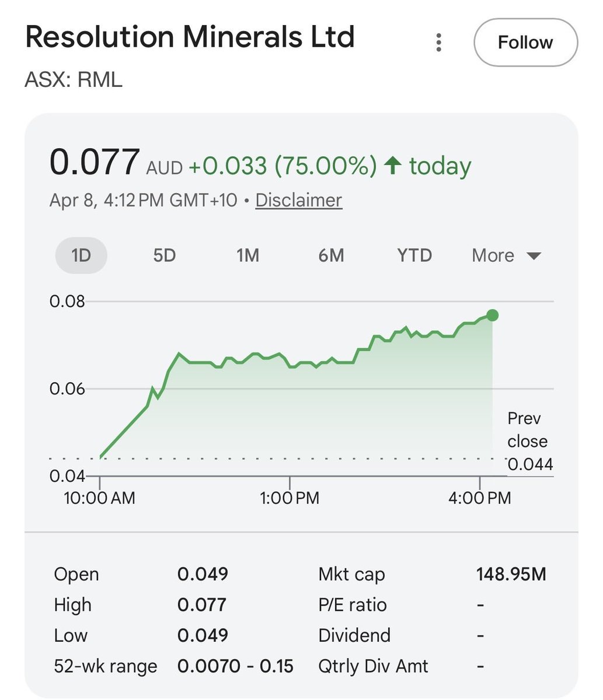This screenshot has width=603, height=700.
Task: Click the 4:00 PM axis label
Action: [480, 498]
